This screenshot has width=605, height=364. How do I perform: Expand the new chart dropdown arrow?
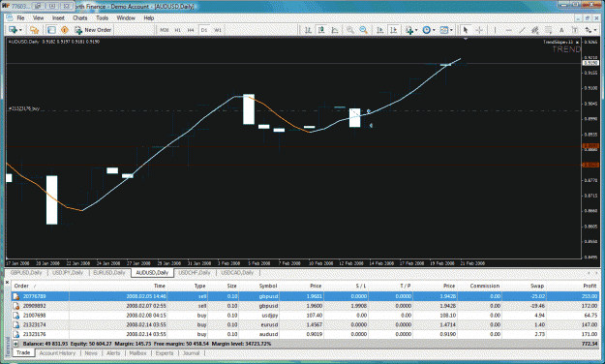click(20, 30)
